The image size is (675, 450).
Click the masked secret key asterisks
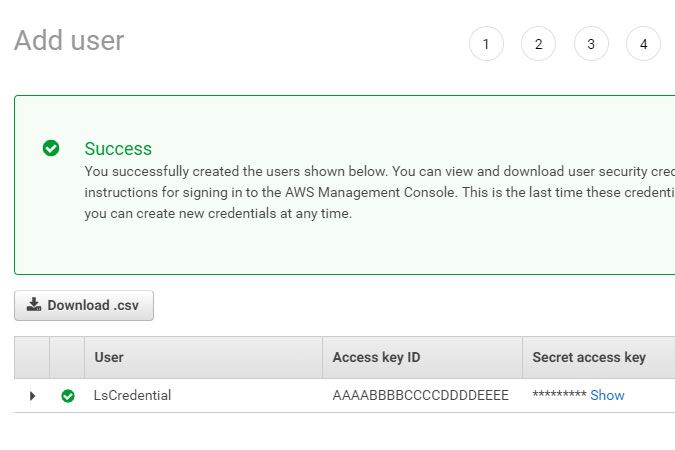pyautogui.click(x=559, y=395)
